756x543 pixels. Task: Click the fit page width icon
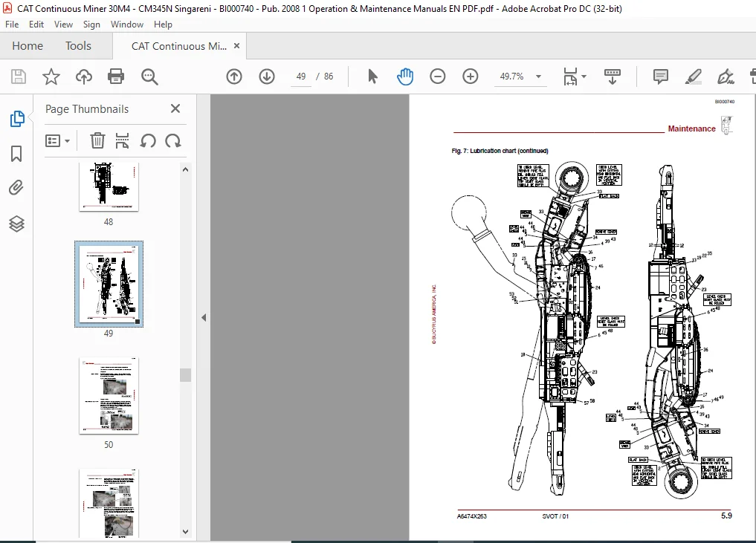click(570, 77)
